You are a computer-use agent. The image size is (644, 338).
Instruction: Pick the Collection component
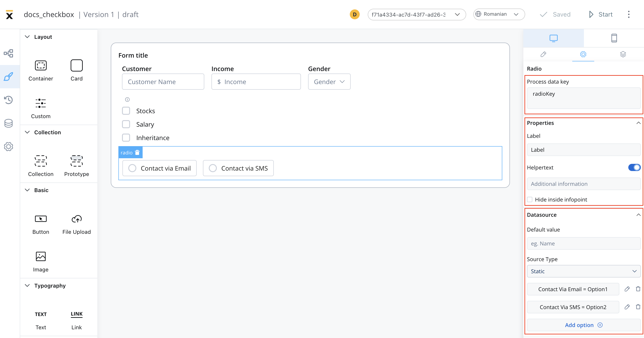point(41,166)
